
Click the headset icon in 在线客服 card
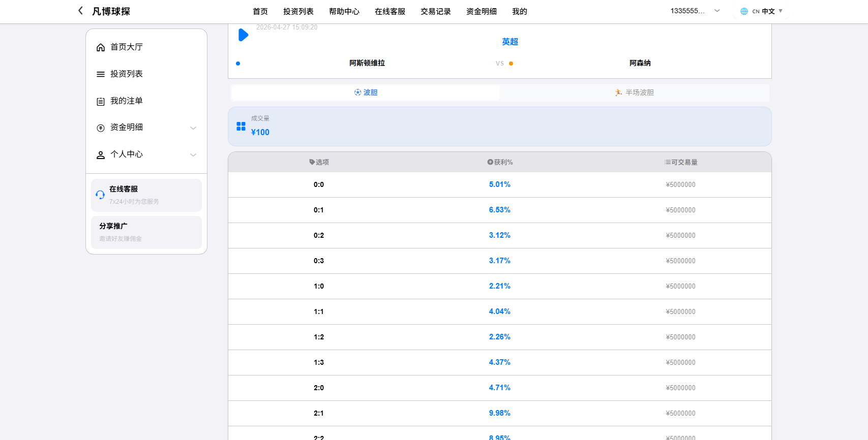(100, 195)
